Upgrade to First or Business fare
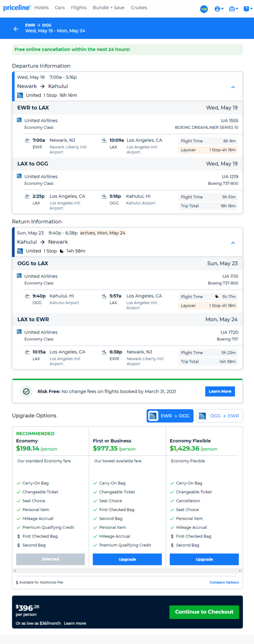This screenshot has width=254, height=644. pos(127,559)
